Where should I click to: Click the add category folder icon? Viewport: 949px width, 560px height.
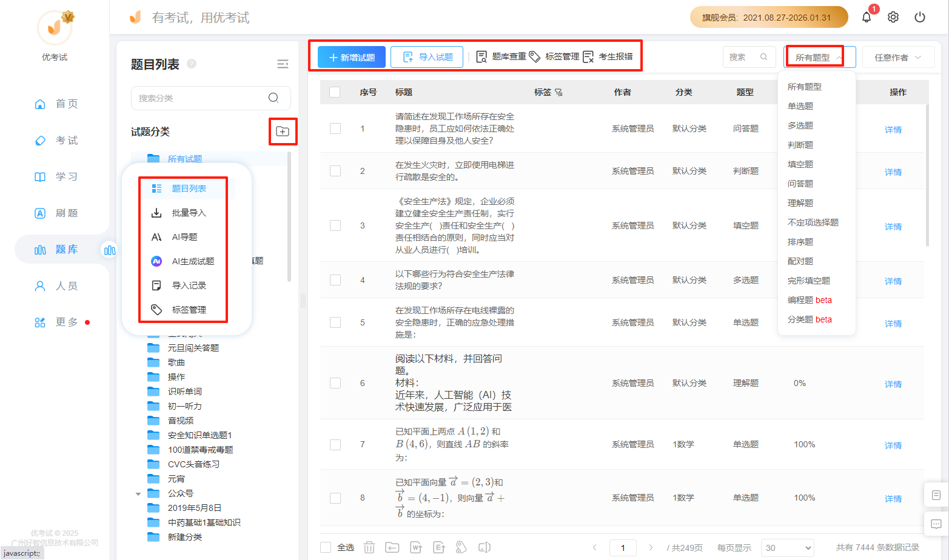pyautogui.click(x=283, y=131)
